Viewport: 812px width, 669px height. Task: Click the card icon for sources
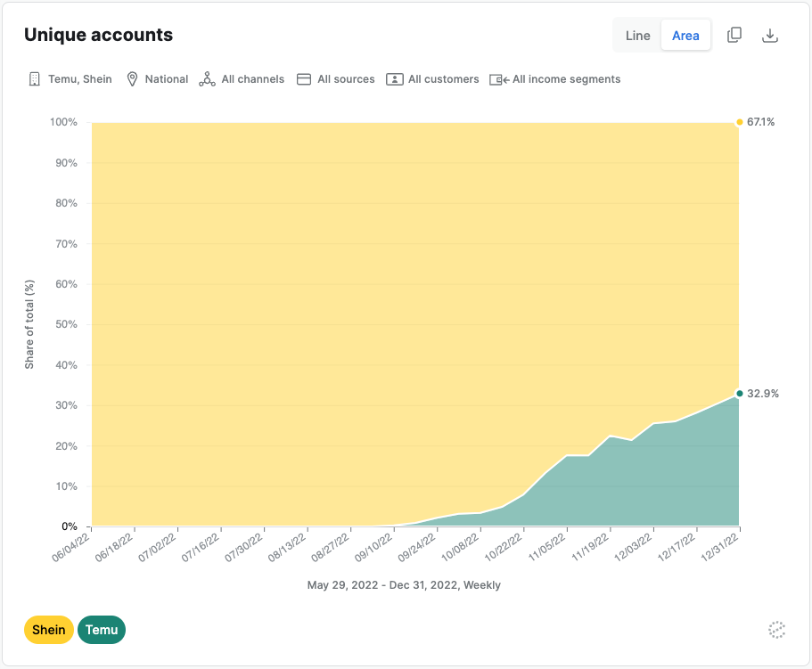click(304, 79)
